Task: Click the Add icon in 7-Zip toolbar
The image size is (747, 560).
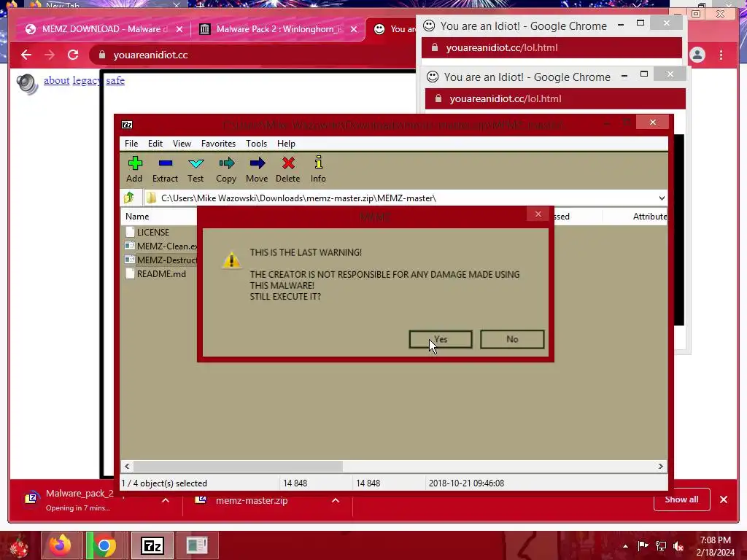Action: [x=135, y=164]
